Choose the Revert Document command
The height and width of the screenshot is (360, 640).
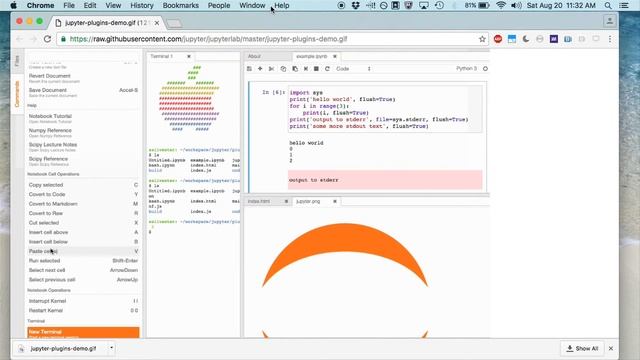coord(83,78)
